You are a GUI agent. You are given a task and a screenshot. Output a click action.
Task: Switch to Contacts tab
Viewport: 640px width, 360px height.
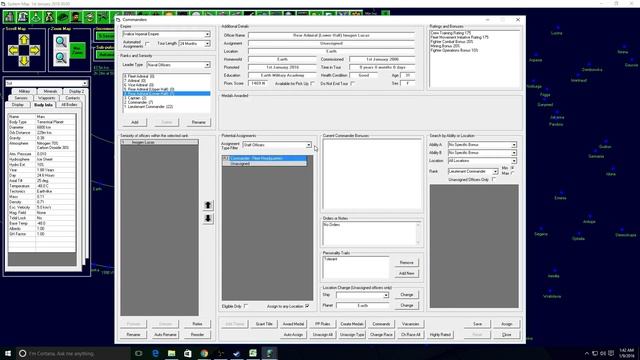(73, 98)
